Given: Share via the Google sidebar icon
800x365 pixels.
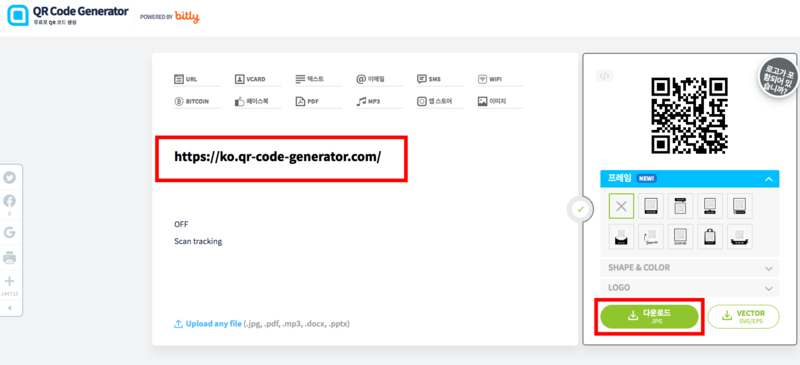Looking at the screenshot, I should pos(9,233).
